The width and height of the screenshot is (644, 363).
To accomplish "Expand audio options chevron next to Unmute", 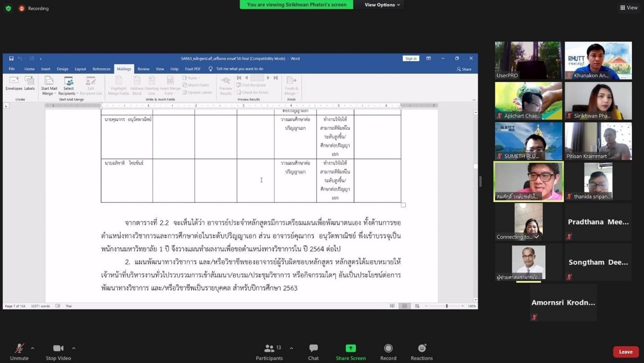I will click(32, 348).
